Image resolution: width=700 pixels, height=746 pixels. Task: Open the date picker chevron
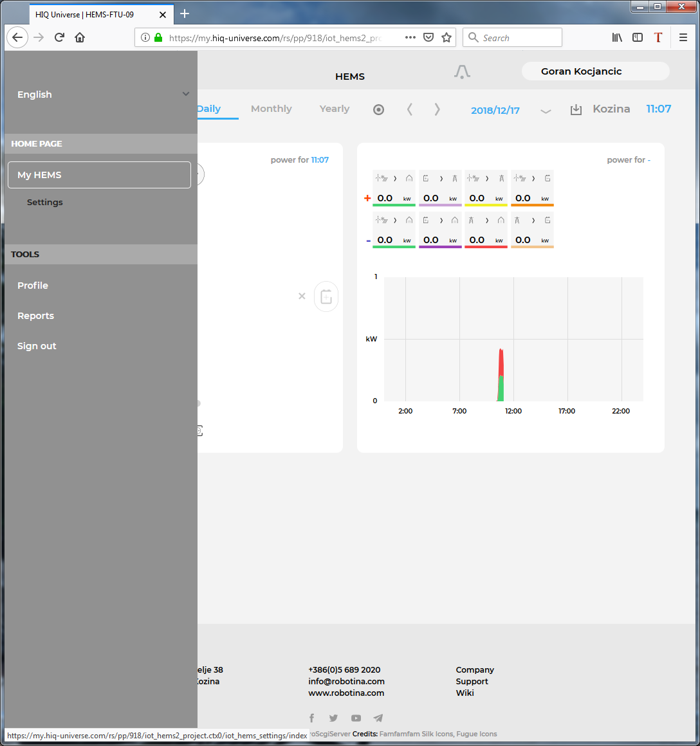pyautogui.click(x=546, y=111)
